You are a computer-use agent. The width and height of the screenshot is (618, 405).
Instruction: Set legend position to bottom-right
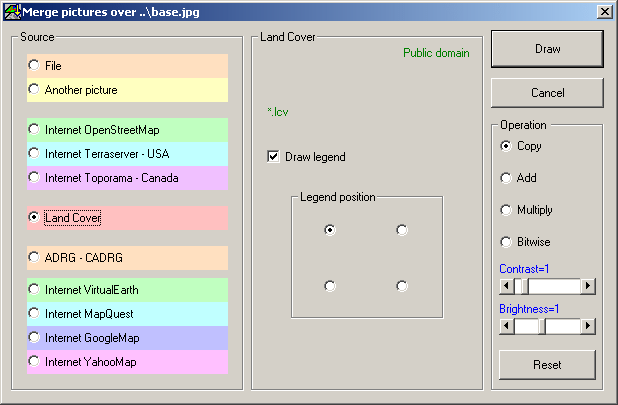pyautogui.click(x=402, y=286)
